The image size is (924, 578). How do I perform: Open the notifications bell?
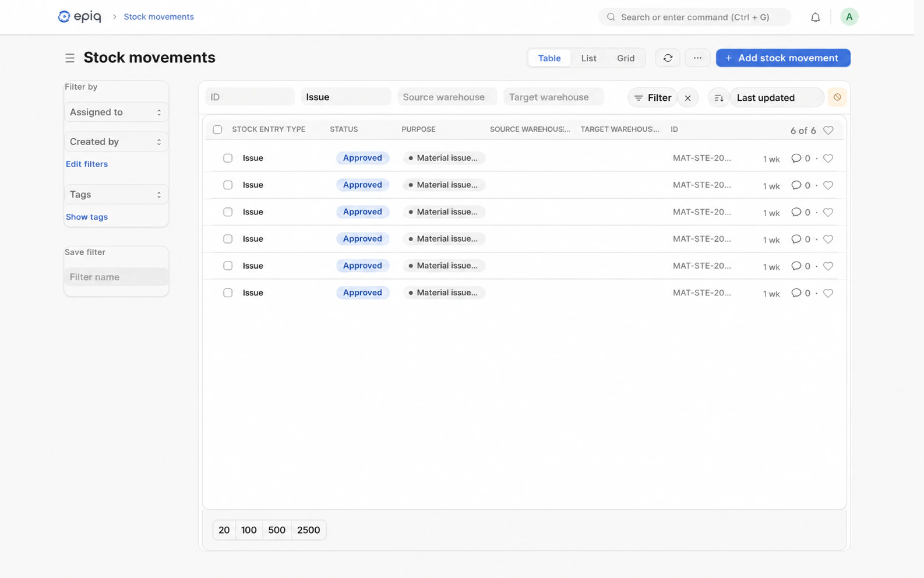point(815,17)
